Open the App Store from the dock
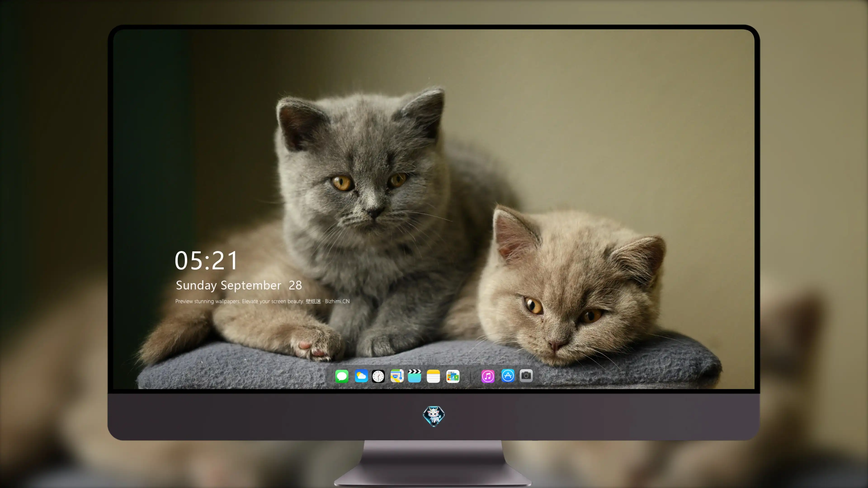The image size is (868, 488). [x=508, y=375]
